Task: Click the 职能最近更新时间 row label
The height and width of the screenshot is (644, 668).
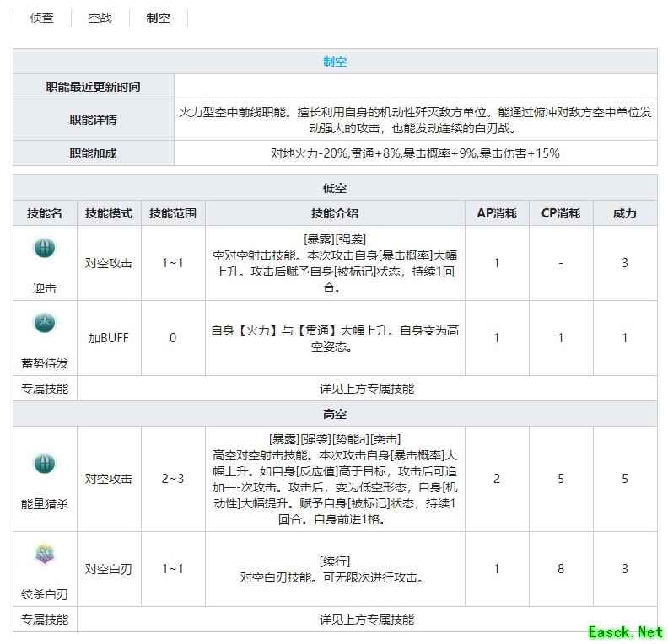Action: tap(93, 87)
